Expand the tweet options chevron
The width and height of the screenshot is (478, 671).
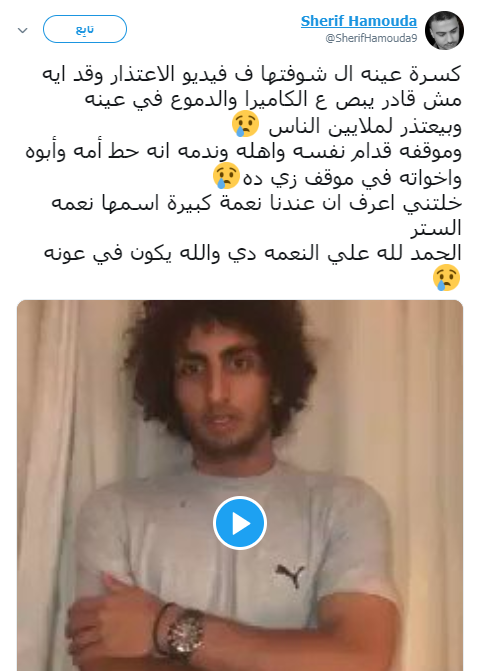[x=22, y=30]
